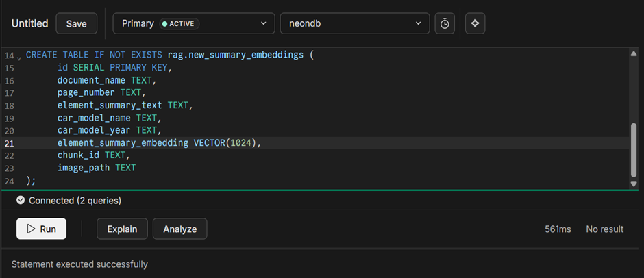This screenshot has height=278, width=644.
Task: Click the green ACTIVE status badge
Action: pos(179,23)
